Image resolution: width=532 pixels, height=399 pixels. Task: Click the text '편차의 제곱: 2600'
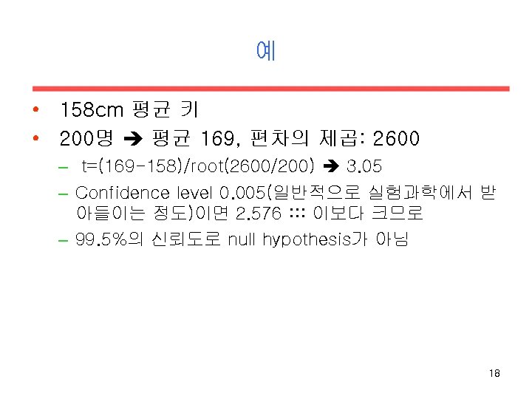click(x=335, y=138)
